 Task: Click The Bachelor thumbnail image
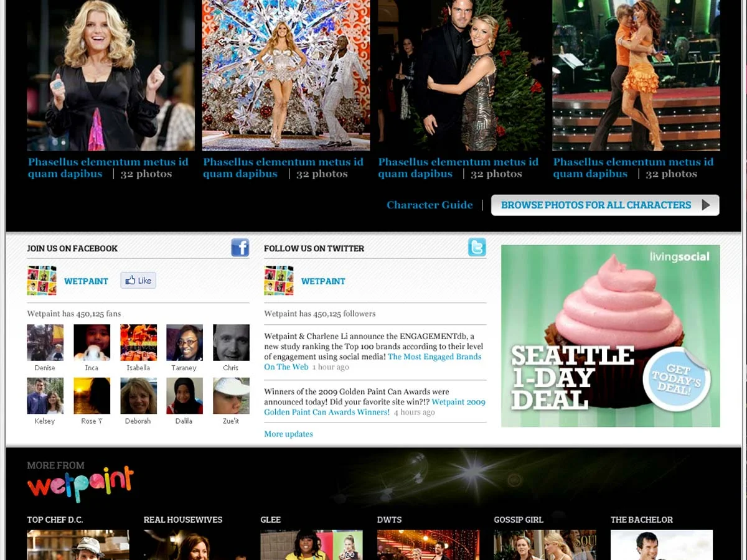662,545
